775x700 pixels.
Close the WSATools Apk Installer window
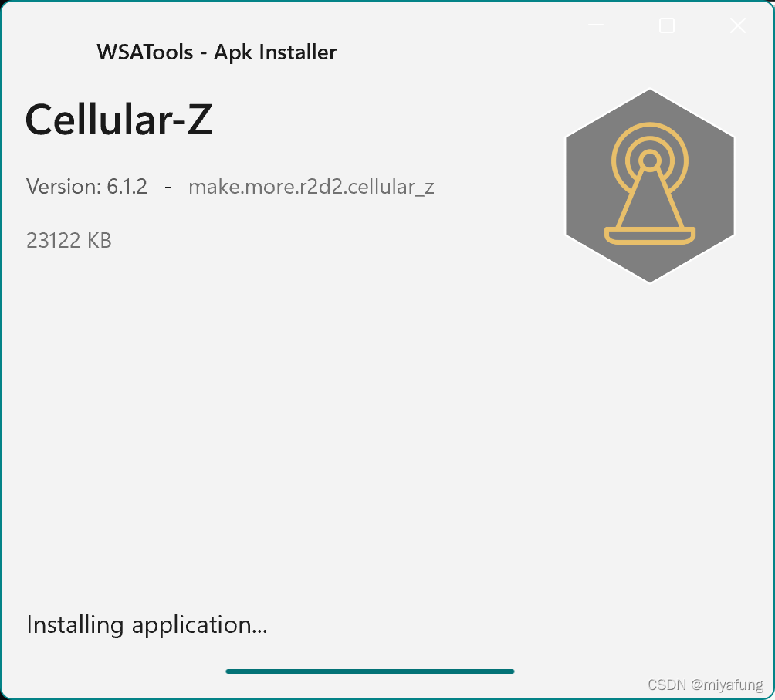[x=737, y=25]
